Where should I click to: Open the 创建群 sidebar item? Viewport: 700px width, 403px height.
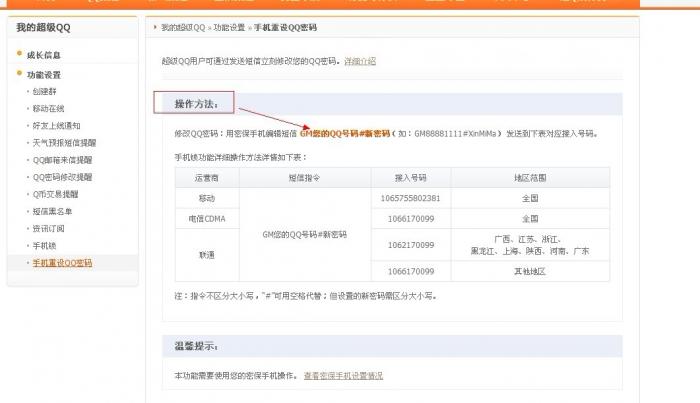(44, 91)
